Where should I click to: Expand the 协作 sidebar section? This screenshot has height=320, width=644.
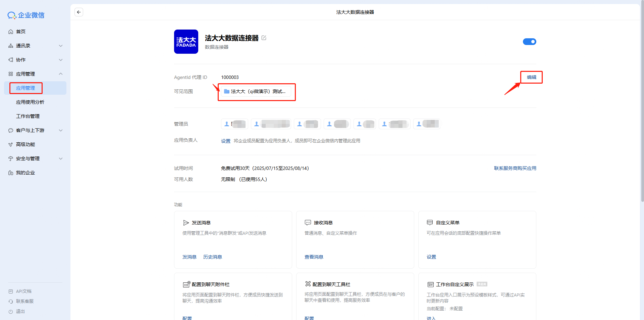click(x=61, y=60)
